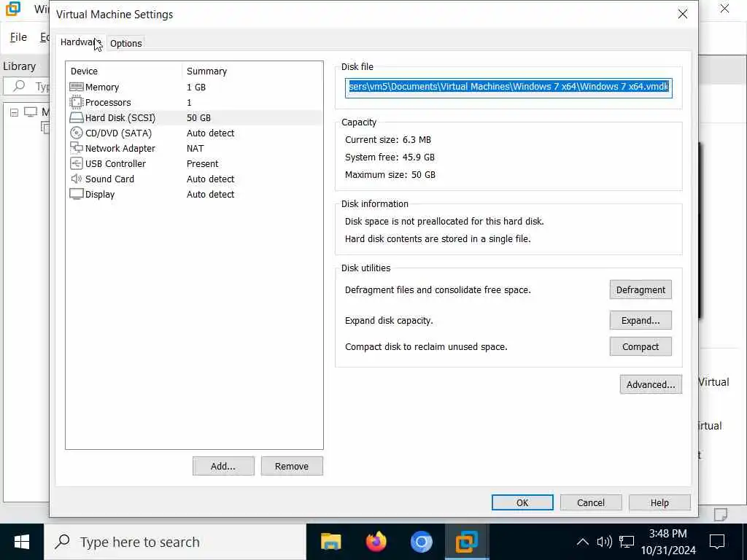Select the USB Controller row
The height and width of the screenshot is (560, 747).
(x=194, y=163)
